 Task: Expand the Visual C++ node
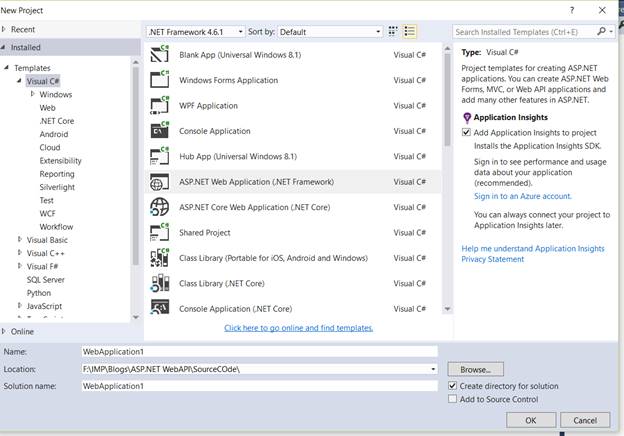pyautogui.click(x=20, y=253)
